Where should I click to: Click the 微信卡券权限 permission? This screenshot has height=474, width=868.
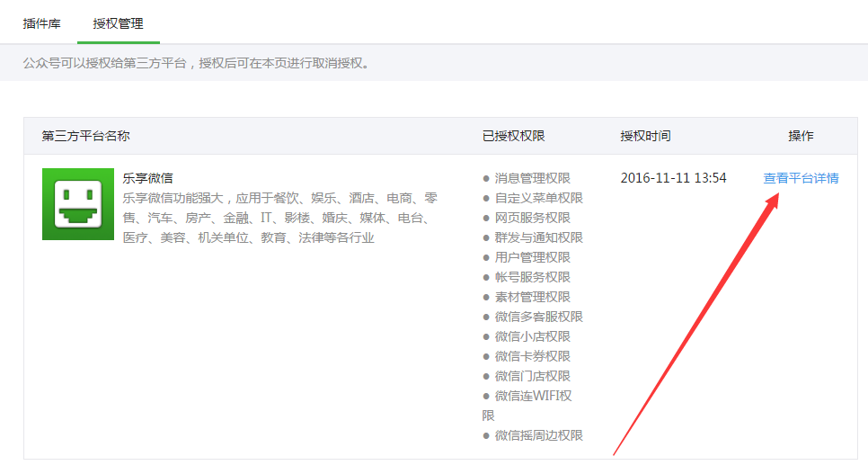(x=532, y=356)
